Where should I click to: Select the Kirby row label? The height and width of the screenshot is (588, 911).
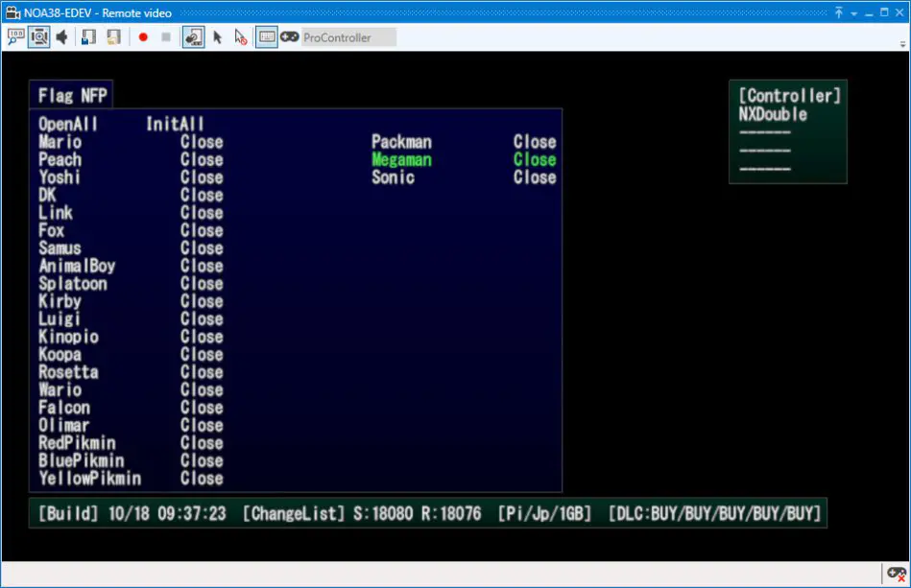tap(60, 301)
